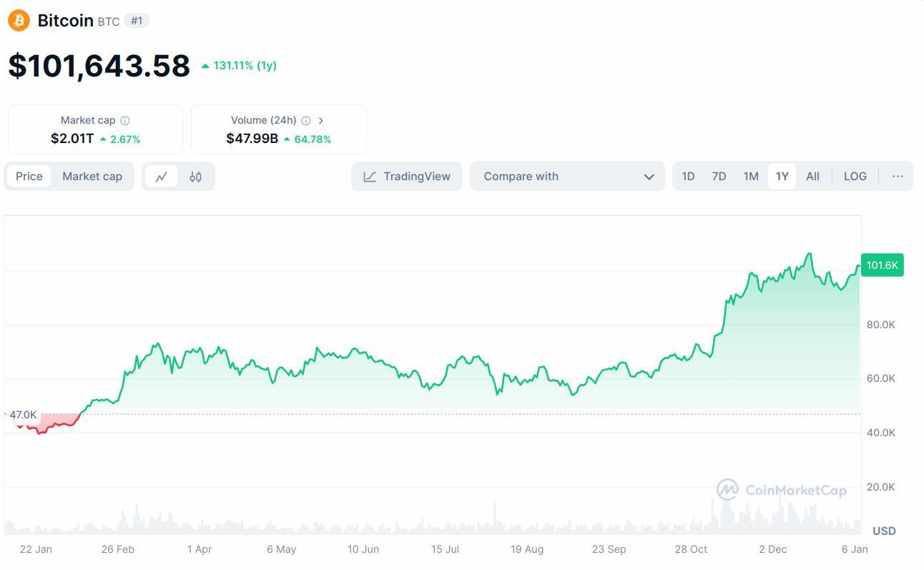Switch to the 1D timeframe tab
Viewport: 924px width, 570px height.
(688, 176)
